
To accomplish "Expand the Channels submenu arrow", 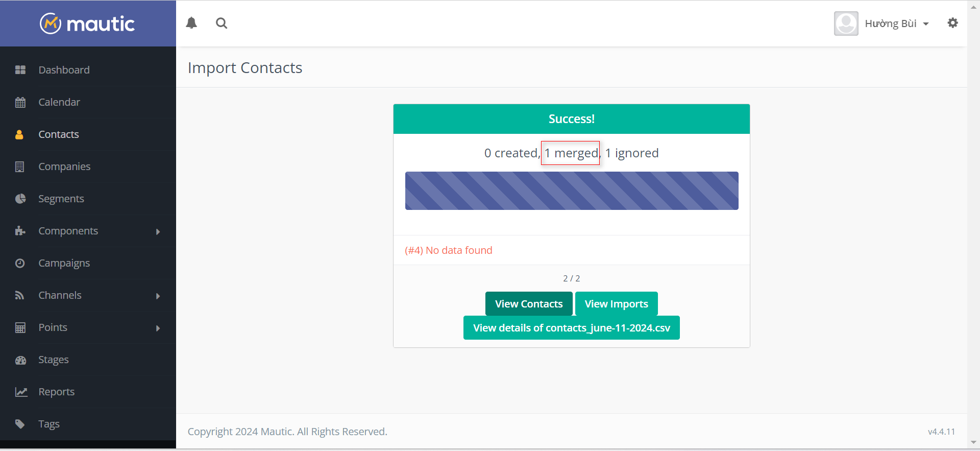I will (x=158, y=296).
